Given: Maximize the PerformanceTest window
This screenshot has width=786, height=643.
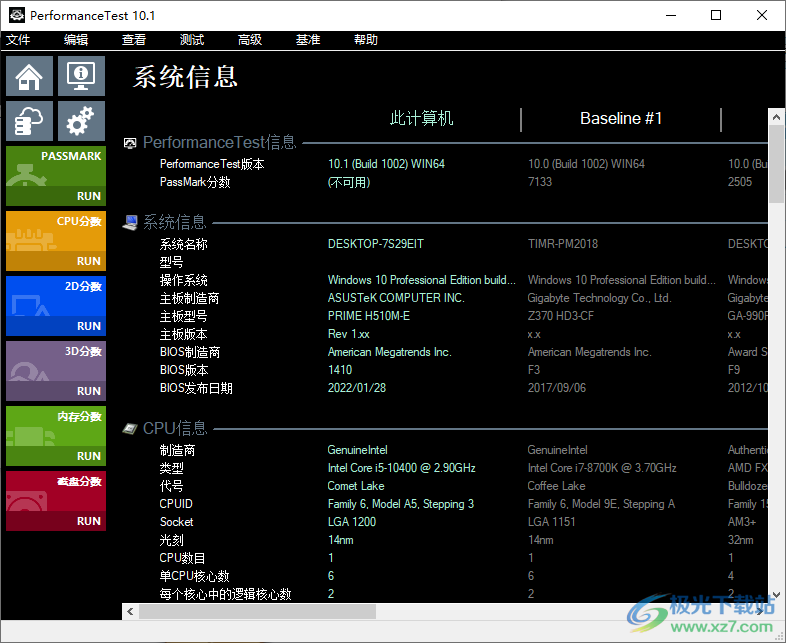Looking at the screenshot, I should (x=716, y=16).
